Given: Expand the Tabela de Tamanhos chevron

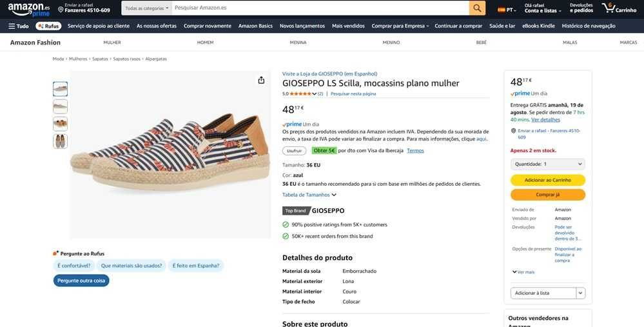Looking at the screenshot, I should click(334, 195).
